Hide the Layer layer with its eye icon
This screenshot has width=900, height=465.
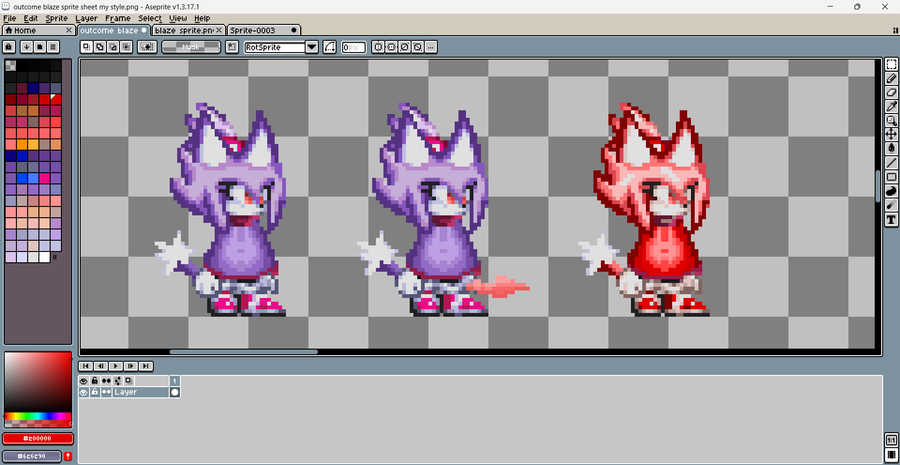(x=84, y=392)
